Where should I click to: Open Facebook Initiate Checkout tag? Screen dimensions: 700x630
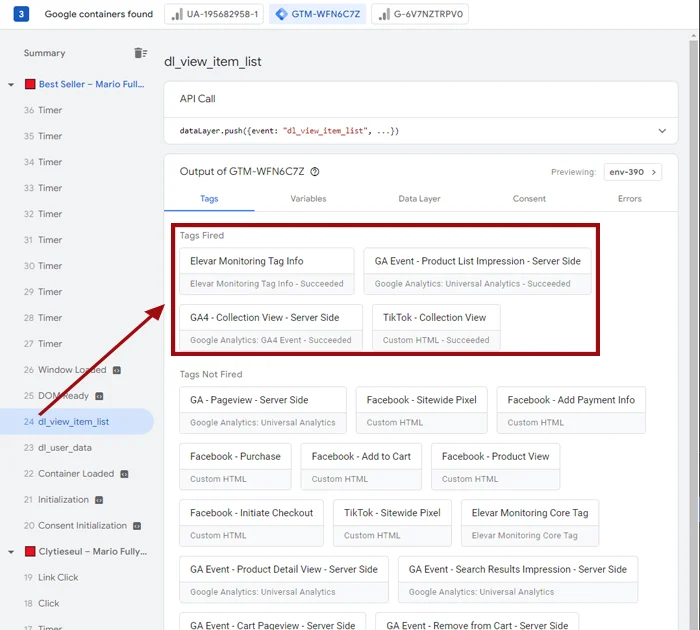(x=251, y=523)
